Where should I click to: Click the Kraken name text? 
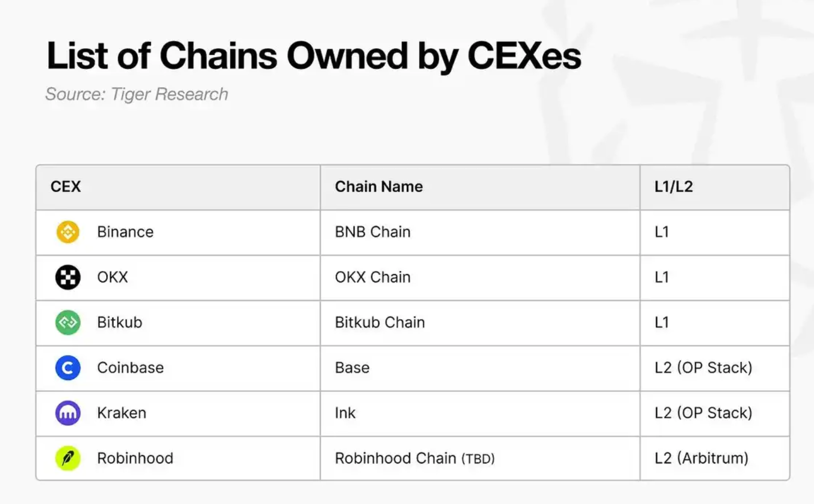coord(121,413)
